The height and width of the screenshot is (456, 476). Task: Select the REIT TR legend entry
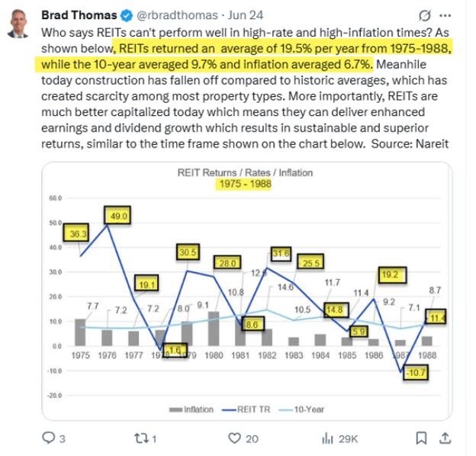pos(246,409)
